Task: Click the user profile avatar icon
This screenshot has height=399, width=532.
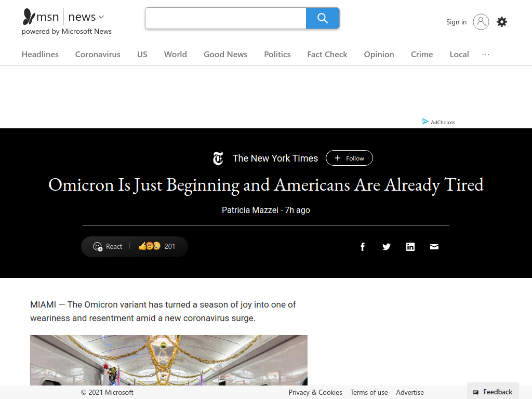Action: [x=481, y=22]
